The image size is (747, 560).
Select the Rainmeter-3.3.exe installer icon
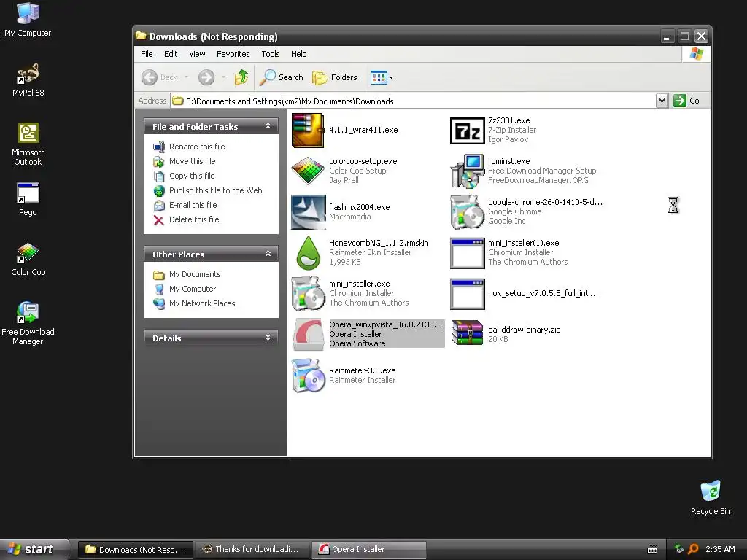pos(309,376)
